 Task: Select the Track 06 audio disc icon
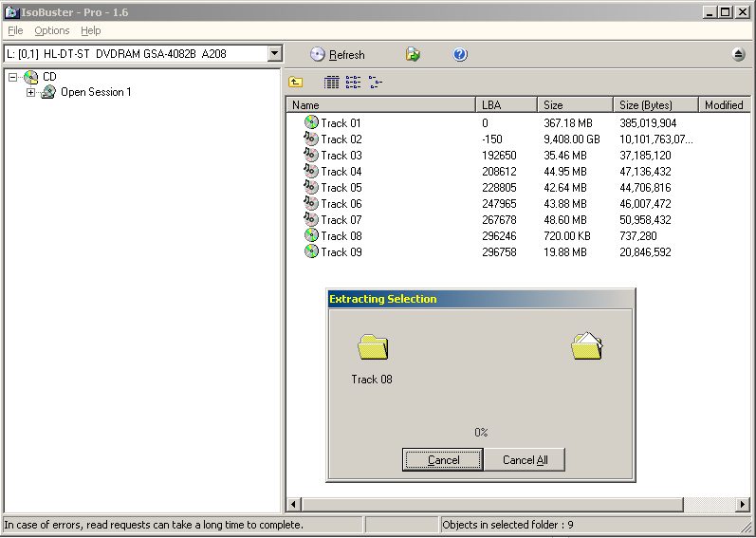click(311, 203)
